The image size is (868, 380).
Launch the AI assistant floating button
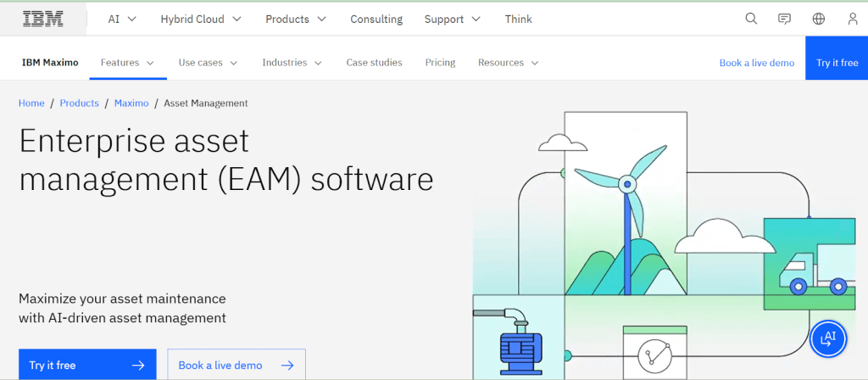click(828, 338)
